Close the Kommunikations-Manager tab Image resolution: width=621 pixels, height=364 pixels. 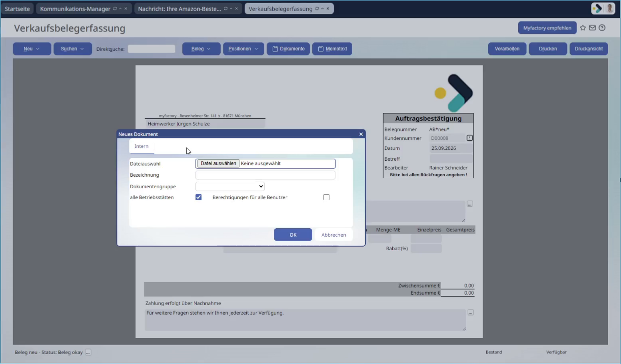click(125, 9)
